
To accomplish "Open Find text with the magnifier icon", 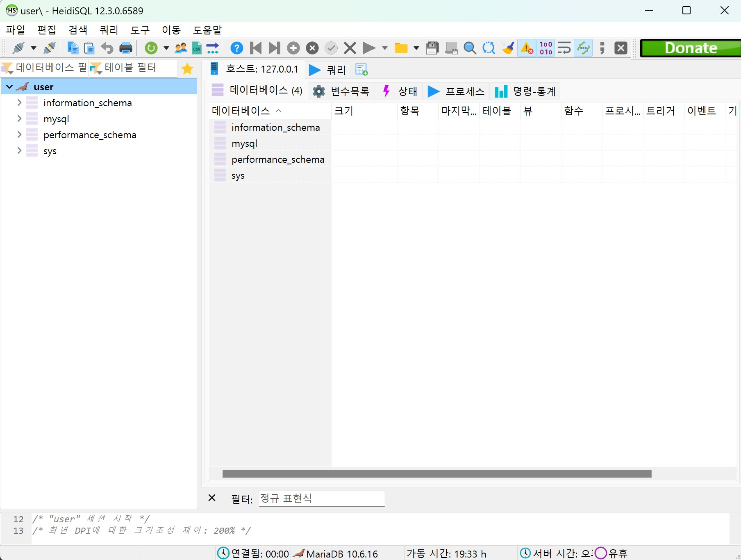I will tap(470, 48).
